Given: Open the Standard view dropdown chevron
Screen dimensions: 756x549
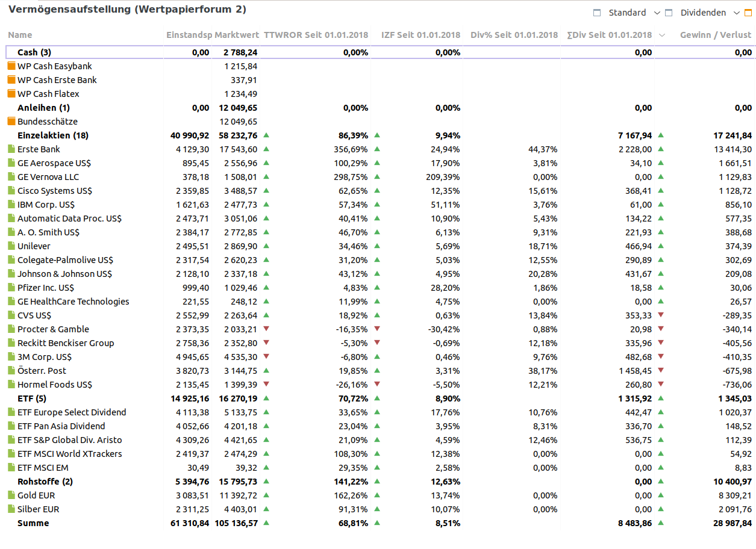Looking at the screenshot, I should [657, 13].
